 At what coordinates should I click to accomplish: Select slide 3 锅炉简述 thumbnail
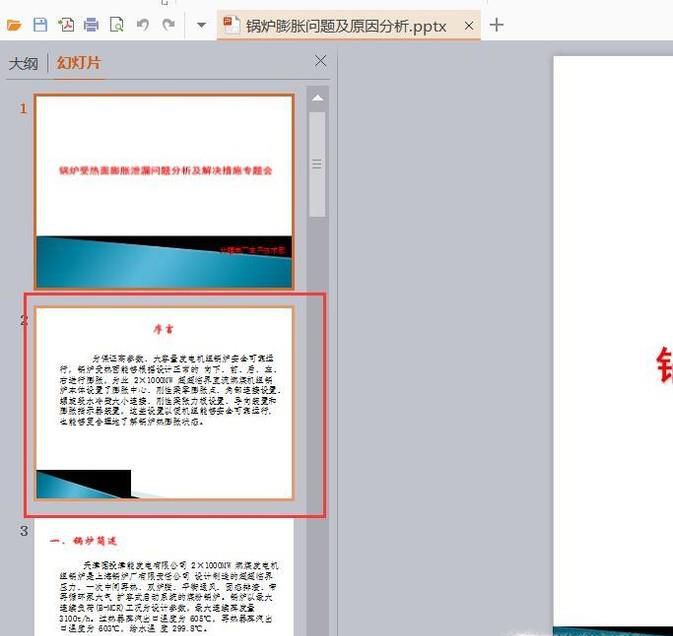click(164, 577)
